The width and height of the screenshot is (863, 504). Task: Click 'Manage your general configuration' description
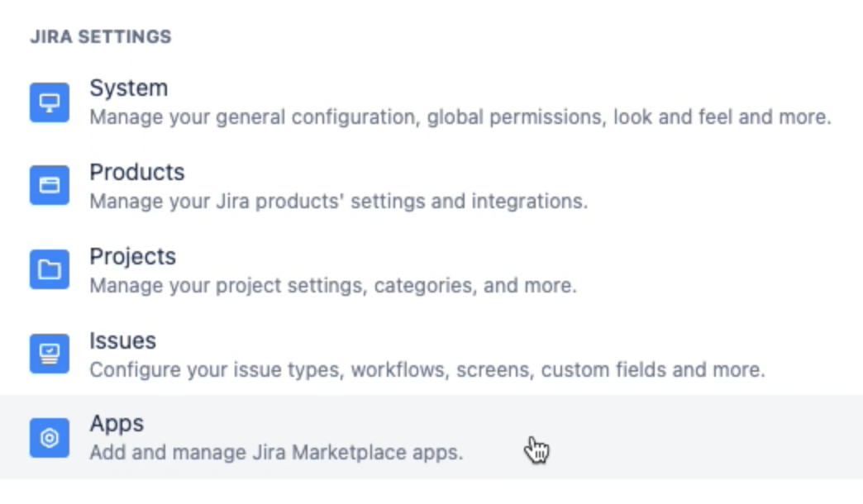pos(460,117)
